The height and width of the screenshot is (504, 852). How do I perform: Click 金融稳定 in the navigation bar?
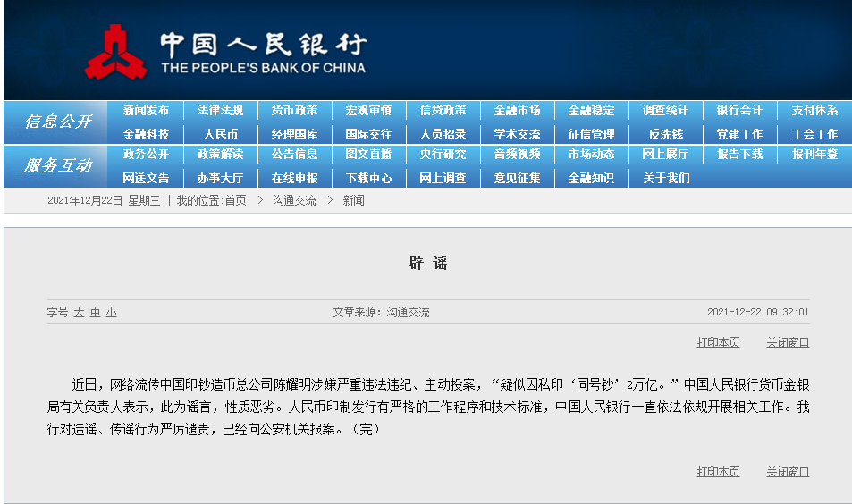[x=591, y=110]
